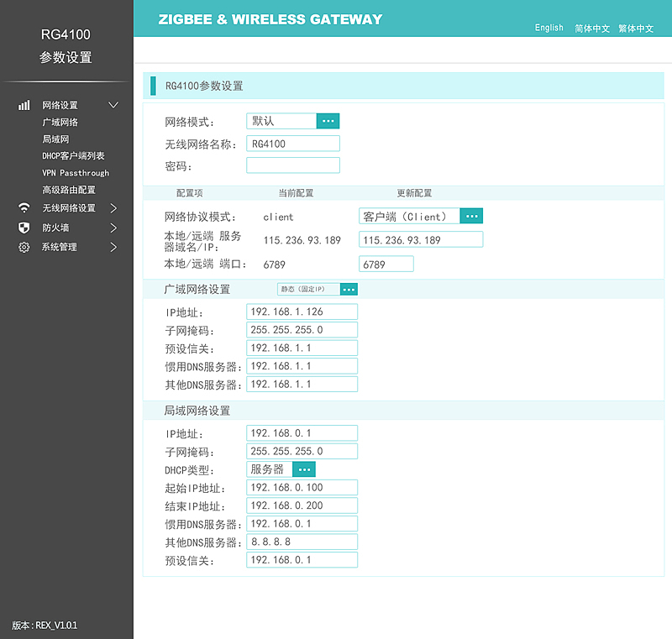The image size is (672, 639).
Task: Click the update server IP field 115.236.93.189
Action: click(421, 239)
